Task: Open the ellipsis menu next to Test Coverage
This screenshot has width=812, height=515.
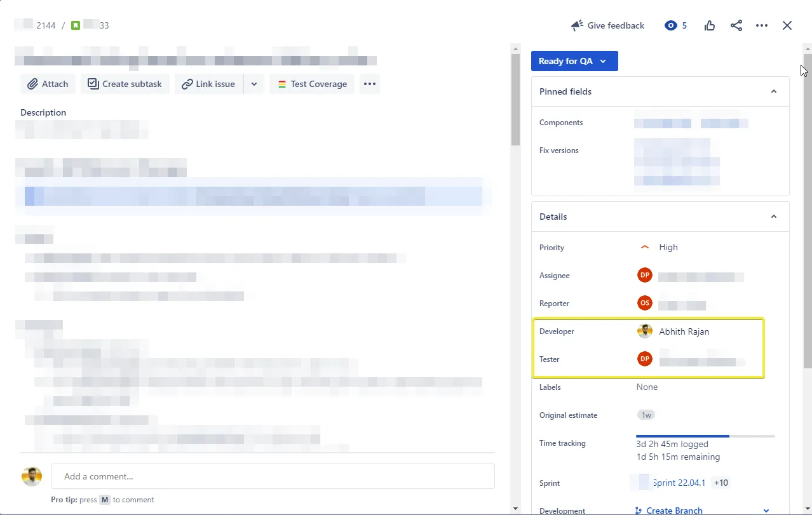Action: point(370,84)
